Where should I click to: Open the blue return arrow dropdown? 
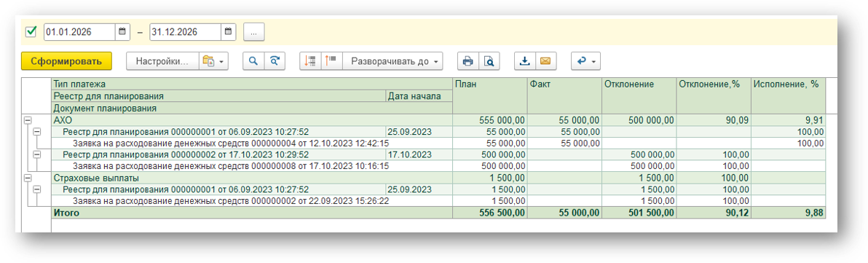[x=585, y=61]
